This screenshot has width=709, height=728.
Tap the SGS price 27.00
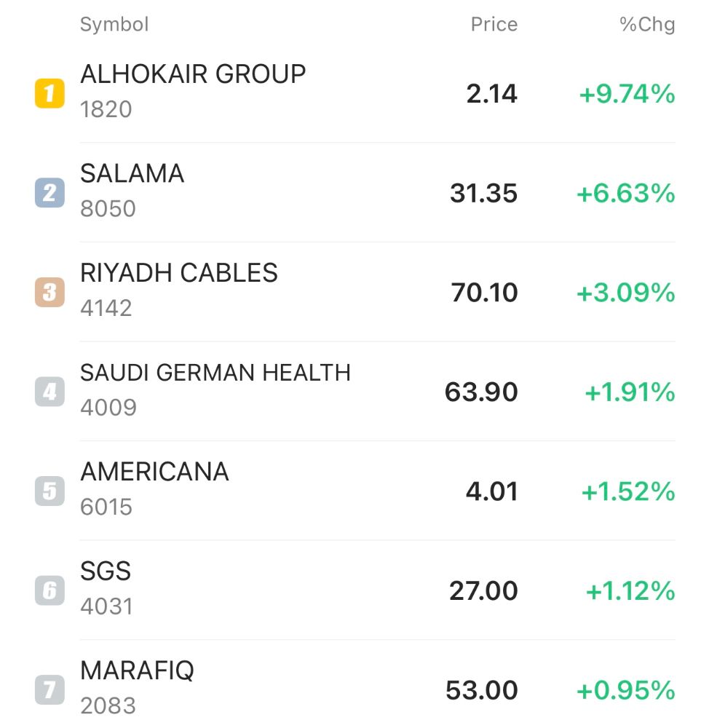coord(483,590)
